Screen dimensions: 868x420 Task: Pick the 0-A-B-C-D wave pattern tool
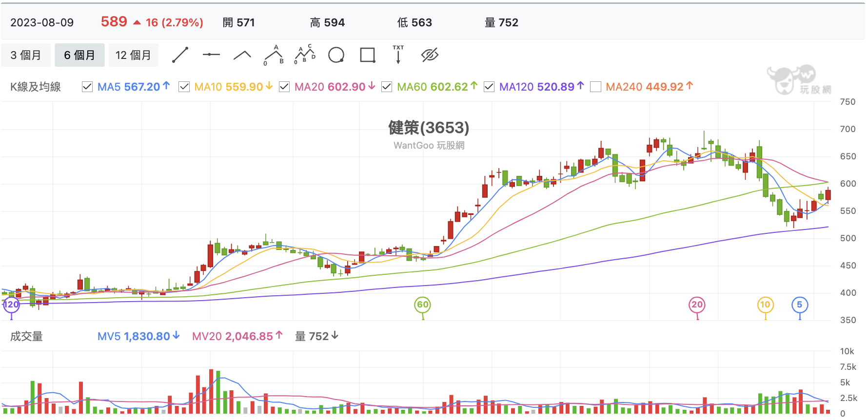point(305,55)
